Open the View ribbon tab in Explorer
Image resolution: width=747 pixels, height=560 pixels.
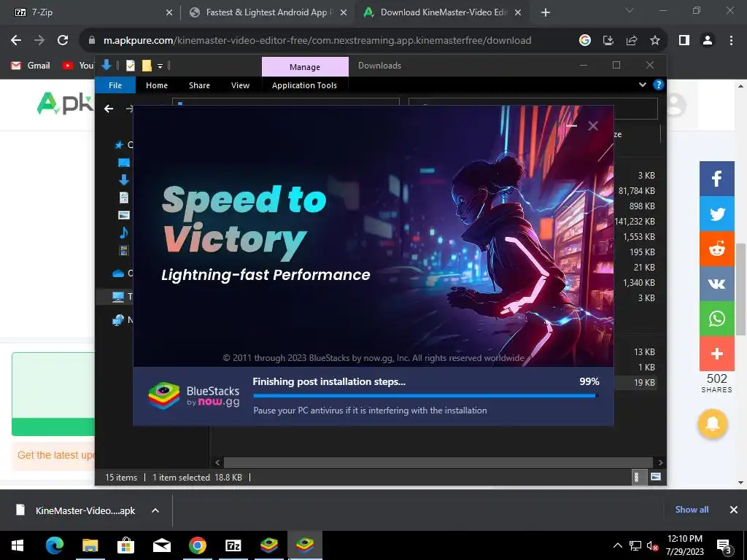240,85
